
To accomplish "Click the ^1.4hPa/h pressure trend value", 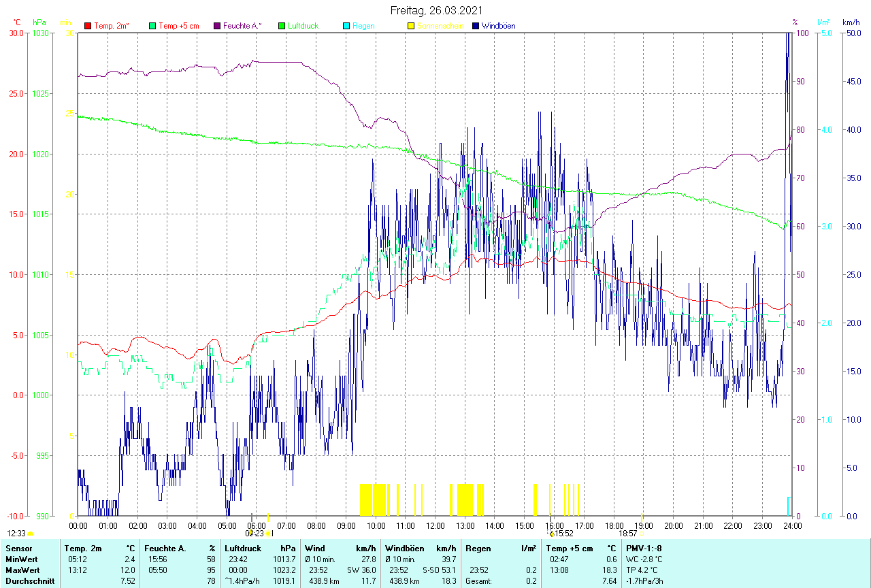I will tap(242, 581).
